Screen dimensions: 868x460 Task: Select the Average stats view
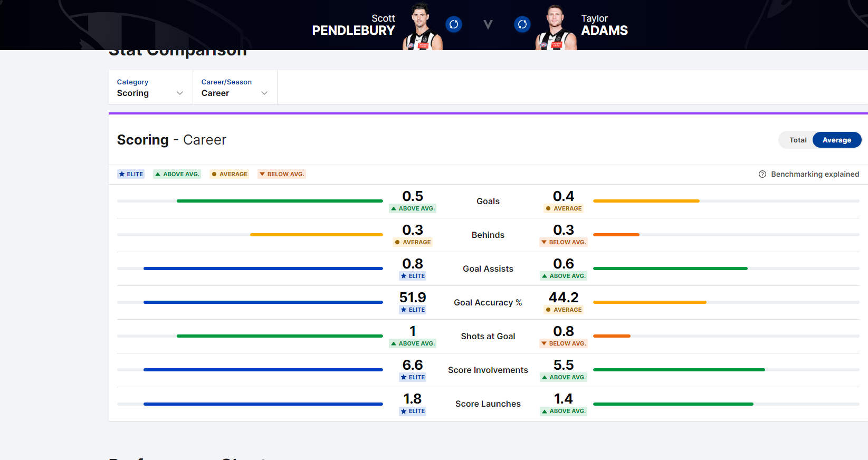[x=837, y=140]
